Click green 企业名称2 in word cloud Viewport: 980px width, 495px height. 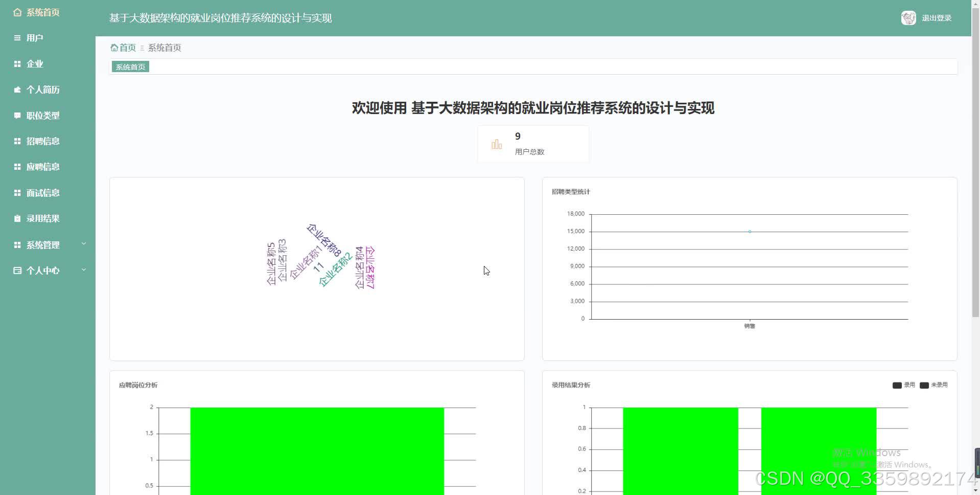335,269
